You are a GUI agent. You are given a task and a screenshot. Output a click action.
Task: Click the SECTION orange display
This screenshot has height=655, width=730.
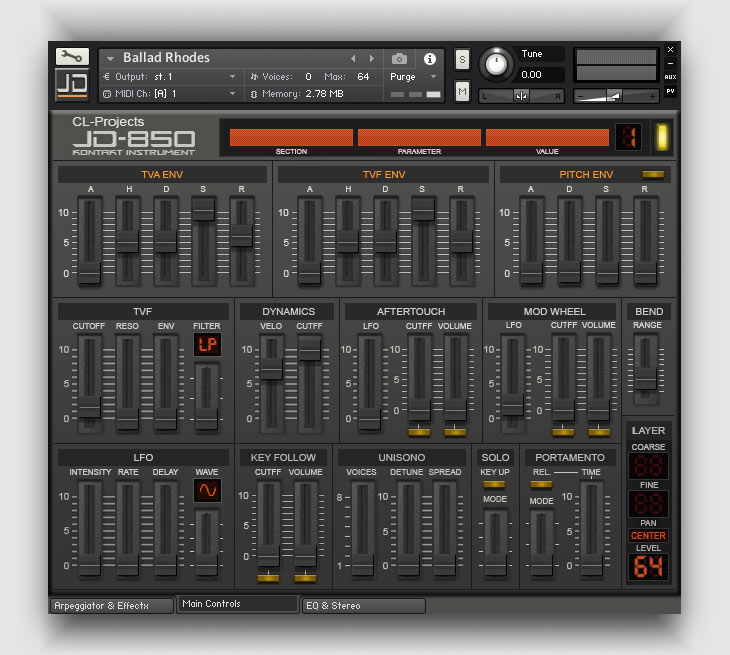click(x=291, y=137)
